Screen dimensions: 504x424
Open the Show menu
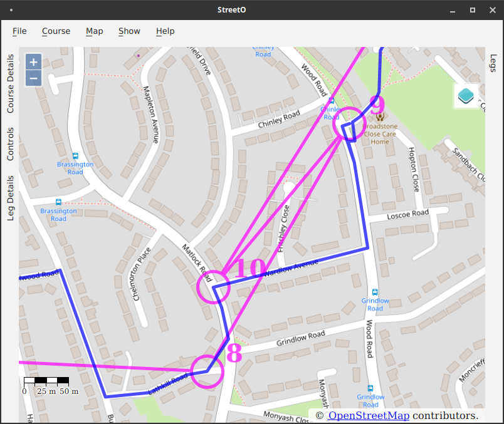pos(129,31)
